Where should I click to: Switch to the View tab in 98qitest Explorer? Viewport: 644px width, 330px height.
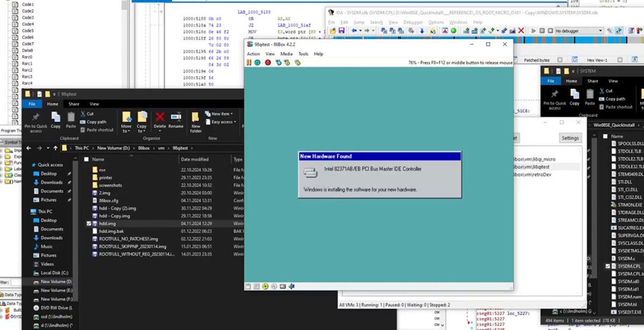[x=94, y=104]
